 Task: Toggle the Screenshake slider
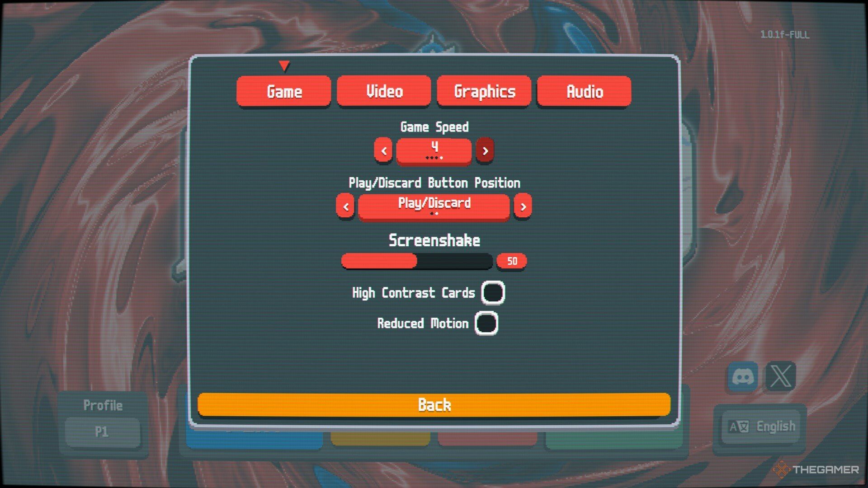click(x=418, y=261)
